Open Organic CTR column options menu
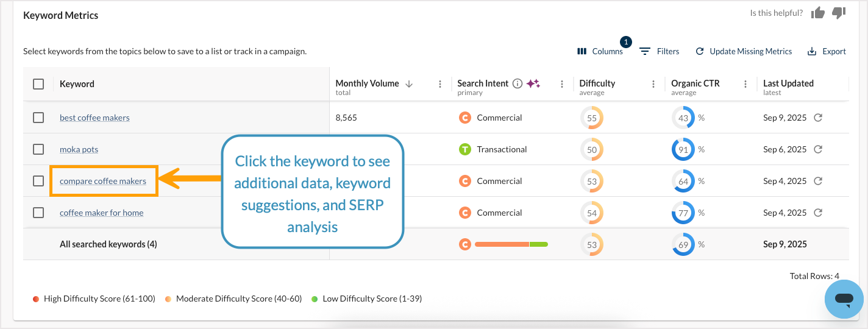 [745, 84]
